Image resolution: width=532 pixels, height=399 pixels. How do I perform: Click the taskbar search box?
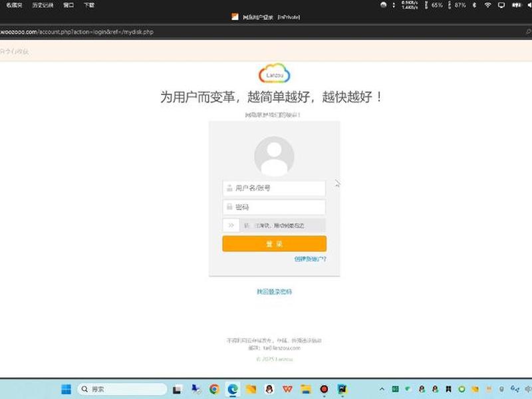[122, 389]
